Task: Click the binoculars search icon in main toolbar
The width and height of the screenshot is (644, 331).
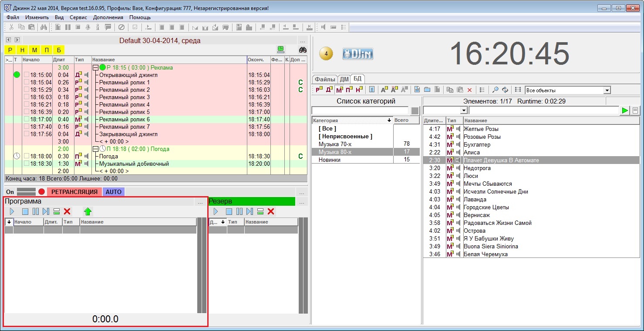Action: 44,27
